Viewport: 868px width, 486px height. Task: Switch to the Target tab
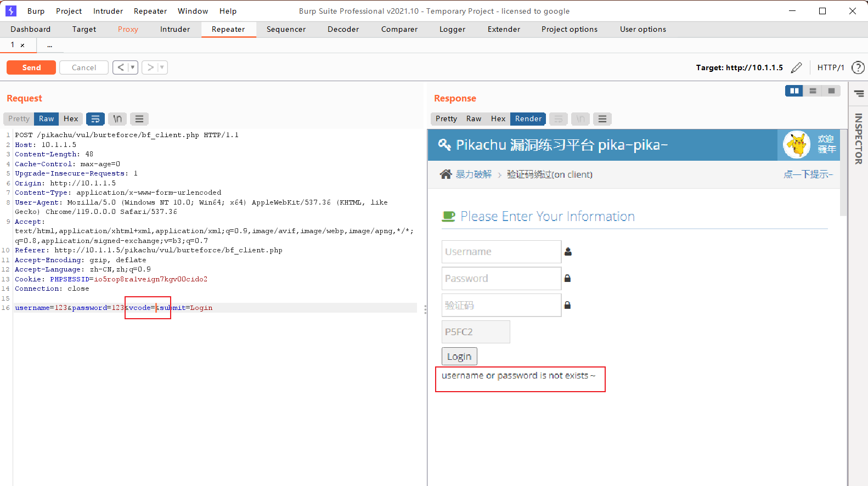coord(84,29)
